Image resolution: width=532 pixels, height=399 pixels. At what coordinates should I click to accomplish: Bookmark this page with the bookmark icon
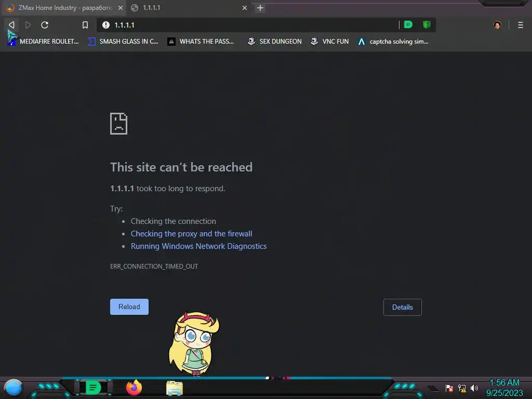pos(85,25)
